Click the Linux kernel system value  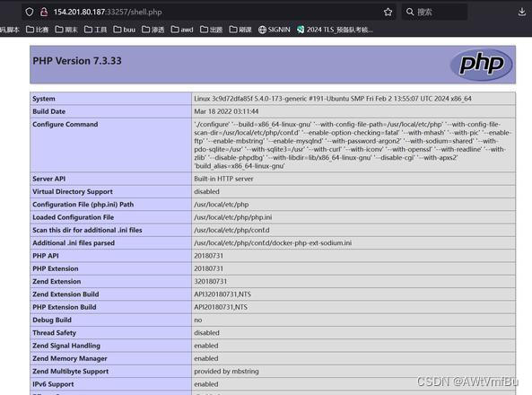tap(333, 99)
